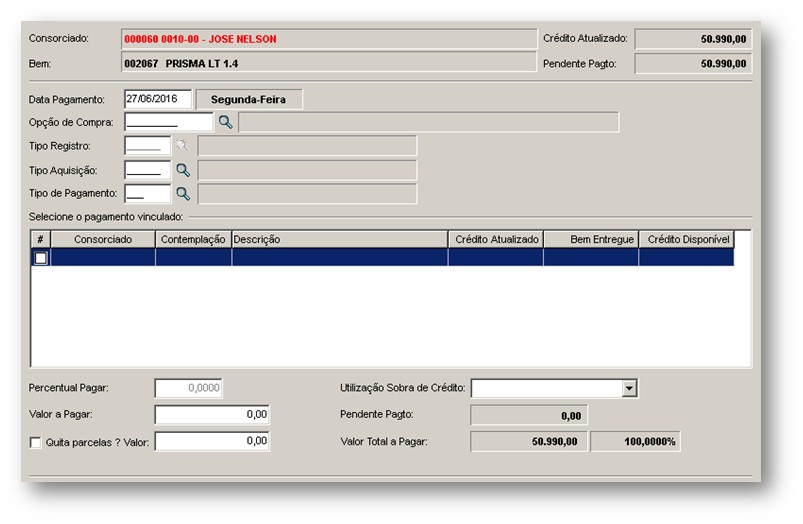Click the Bem Entregue column header

click(x=591, y=239)
